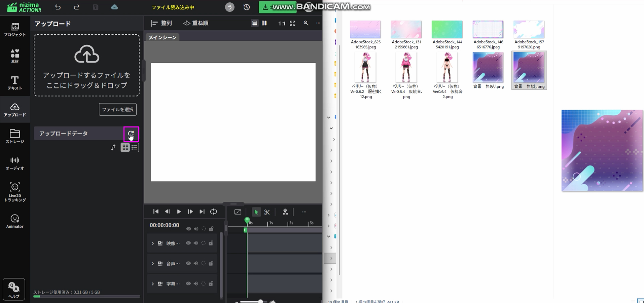644x303 pixels.
Task: Refresh the upload data list
Action: point(131,134)
